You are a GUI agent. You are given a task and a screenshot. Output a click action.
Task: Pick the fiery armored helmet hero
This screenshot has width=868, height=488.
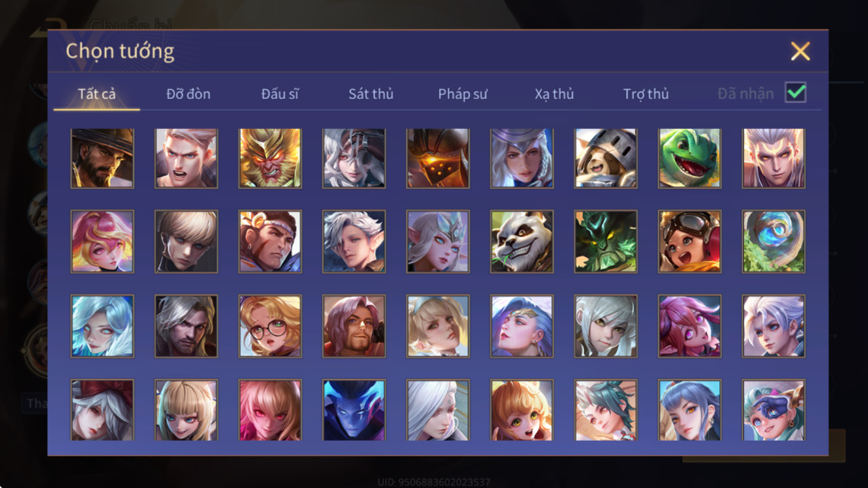(438, 159)
